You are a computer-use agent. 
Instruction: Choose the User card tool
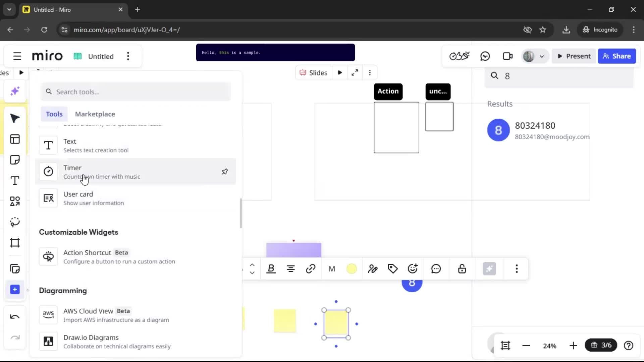(136, 198)
